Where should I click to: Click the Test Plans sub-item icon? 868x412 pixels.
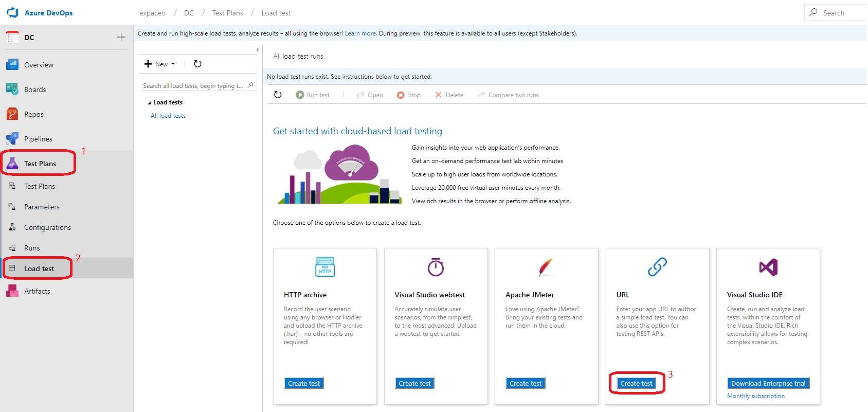[x=12, y=186]
